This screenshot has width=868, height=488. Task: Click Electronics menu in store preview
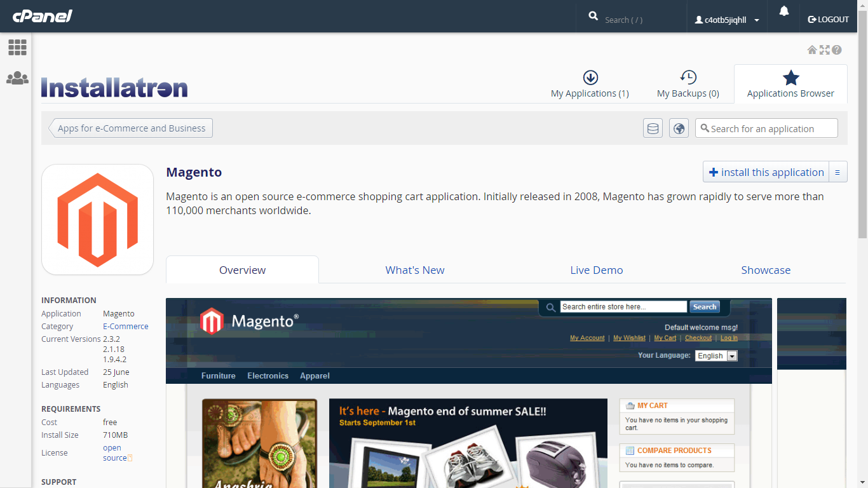(268, 376)
